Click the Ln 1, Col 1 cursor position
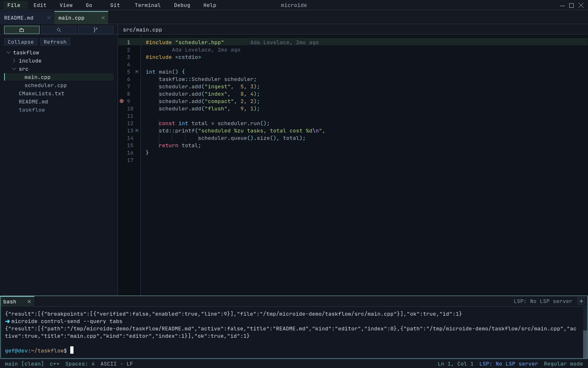The height and width of the screenshot is (368, 588). (456, 364)
